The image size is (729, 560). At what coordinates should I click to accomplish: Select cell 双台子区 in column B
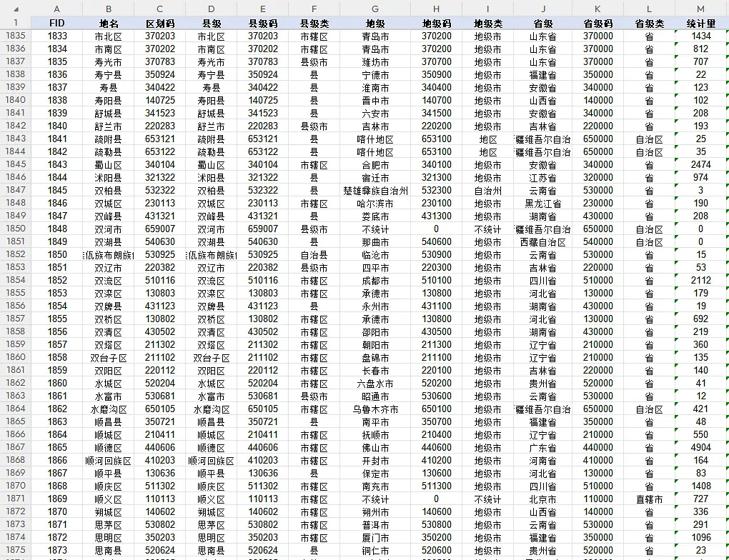[x=109, y=358]
